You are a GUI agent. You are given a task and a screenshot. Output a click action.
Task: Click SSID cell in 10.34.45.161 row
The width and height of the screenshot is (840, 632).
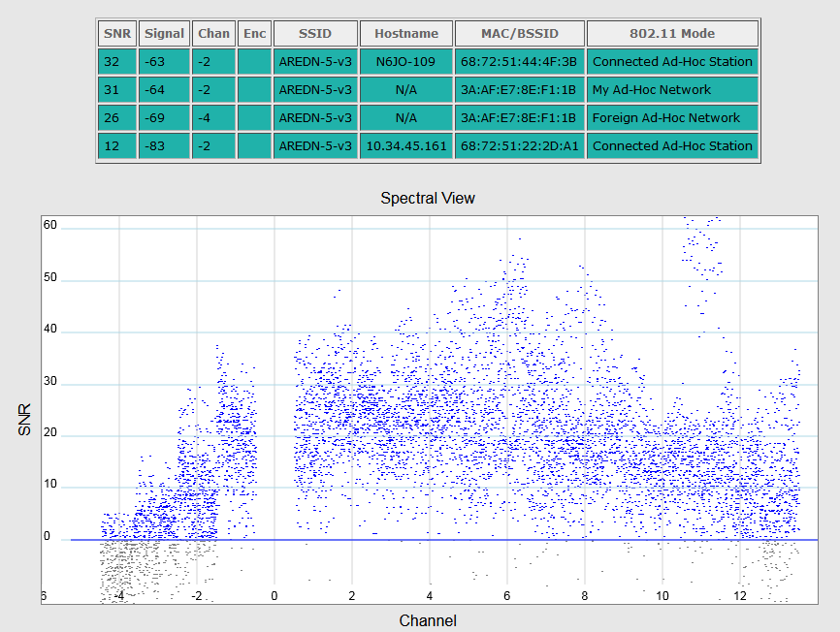tap(315, 145)
